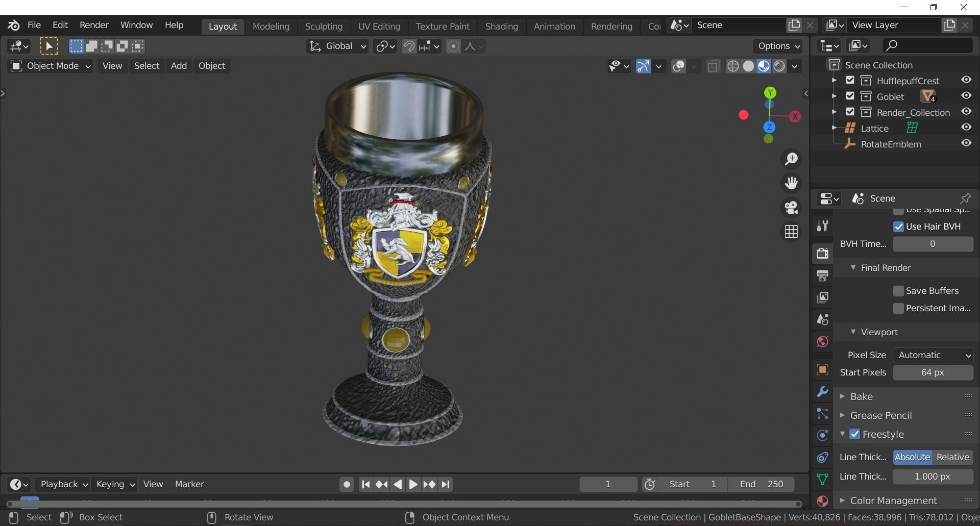Open the Object Data green triangle icon
980x526 pixels.
(x=822, y=479)
